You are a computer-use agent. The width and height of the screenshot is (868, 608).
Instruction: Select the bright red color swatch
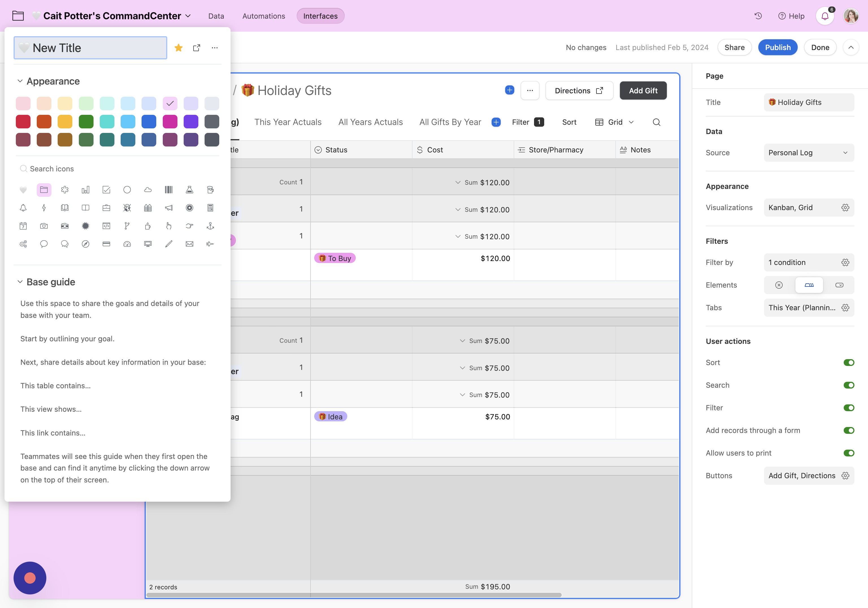pos(23,121)
